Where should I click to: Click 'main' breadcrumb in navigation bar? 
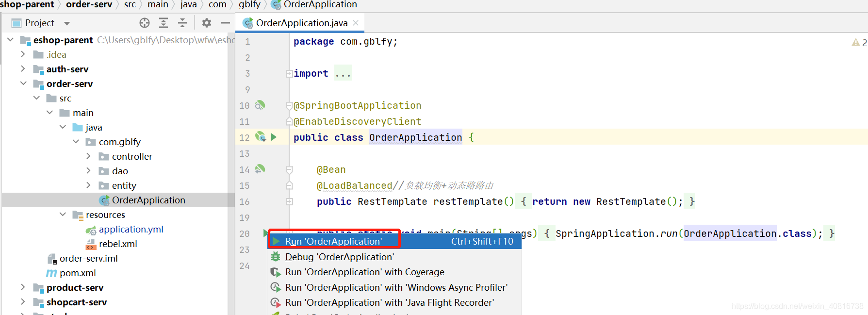tap(158, 4)
